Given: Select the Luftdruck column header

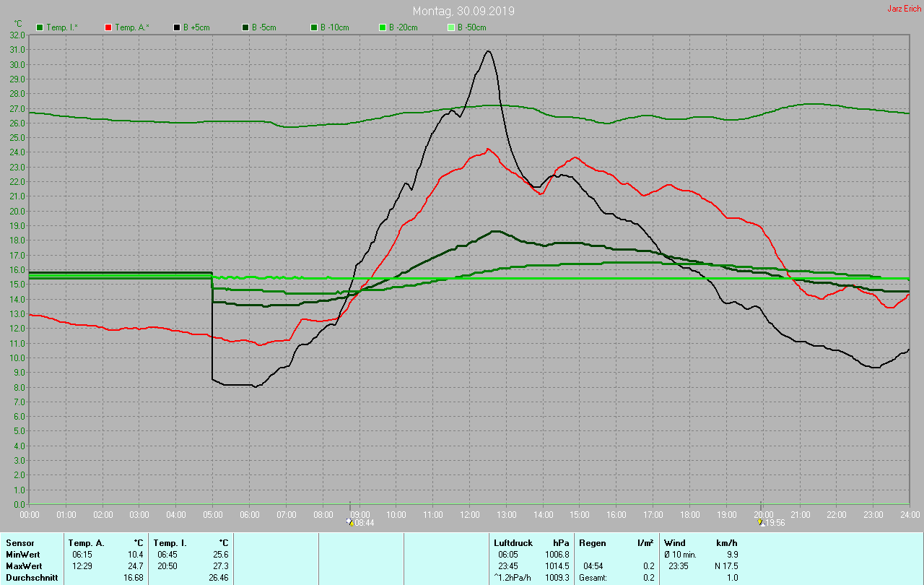Looking at the screenshot, I should pos(513,542).
